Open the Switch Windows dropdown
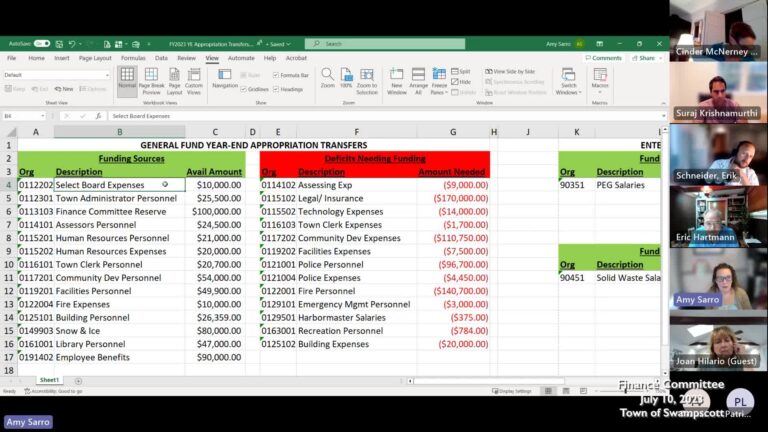The width and height of the screenshot is (768, 432). tap(567, 80)
